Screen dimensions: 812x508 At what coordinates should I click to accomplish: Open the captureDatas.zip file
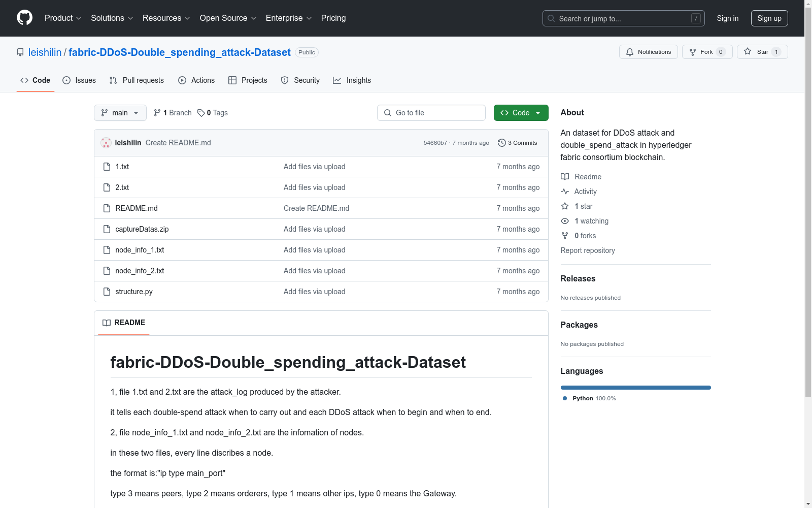click(142, 229)
